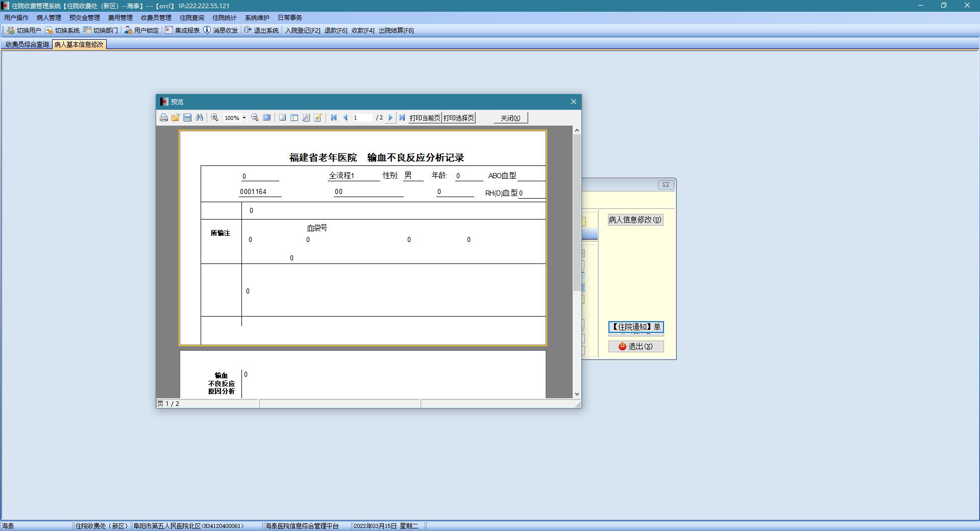The image size is (980, 531).
Task: Click 出院结算[F8] in the toolbar
Action: point(396,31)
